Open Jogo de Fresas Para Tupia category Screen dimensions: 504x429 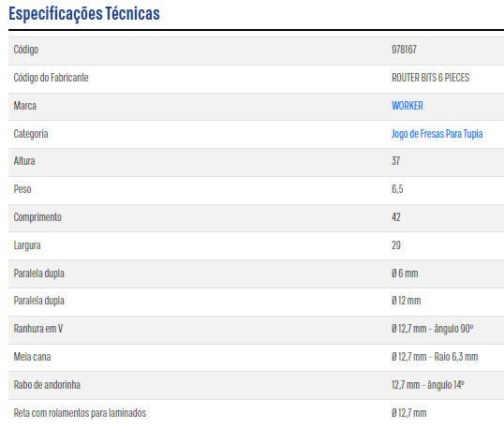(437, 134)
